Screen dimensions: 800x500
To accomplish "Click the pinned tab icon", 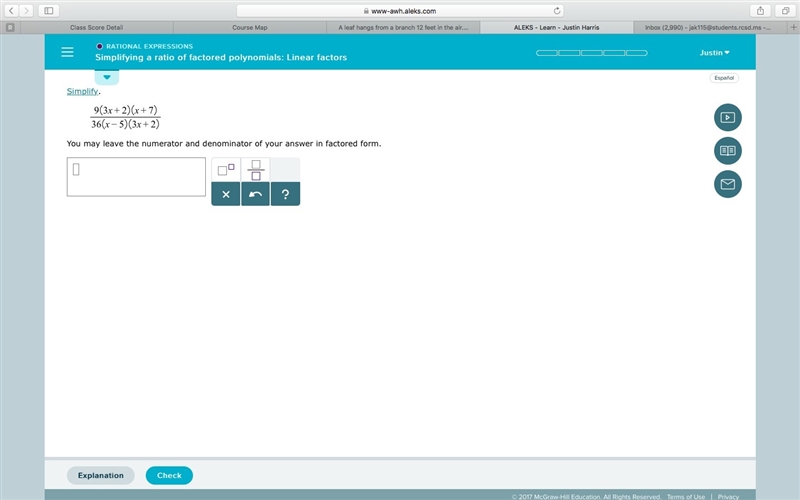I will 10,28.
